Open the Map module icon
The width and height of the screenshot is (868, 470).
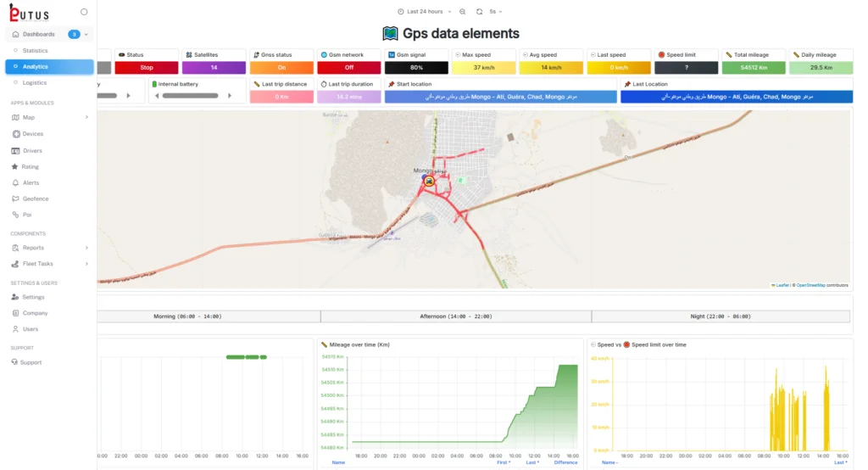[x=15, y=117]
